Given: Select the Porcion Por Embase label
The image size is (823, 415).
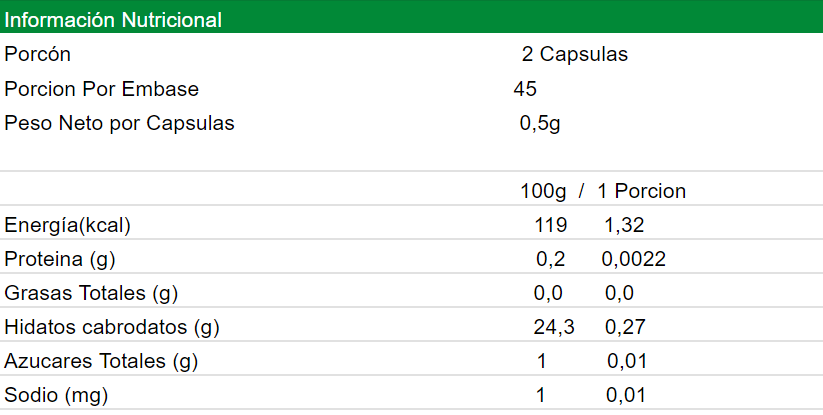Looking at the screenshot, I should tap(102, 89).
